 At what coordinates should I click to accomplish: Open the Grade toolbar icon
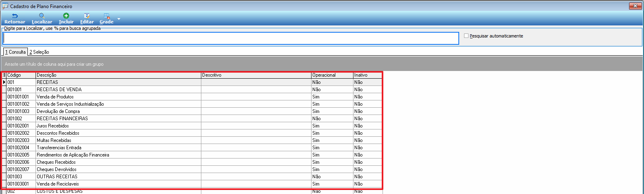click(x=107, y=19)
